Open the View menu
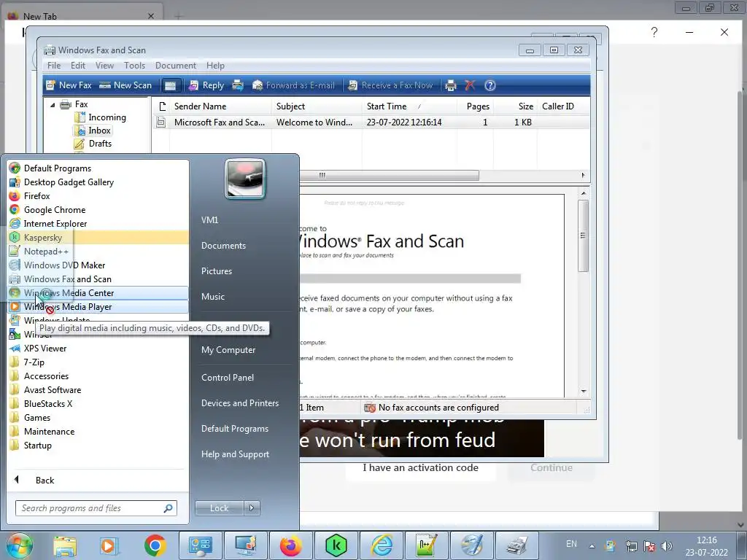 tap(104, 66)
